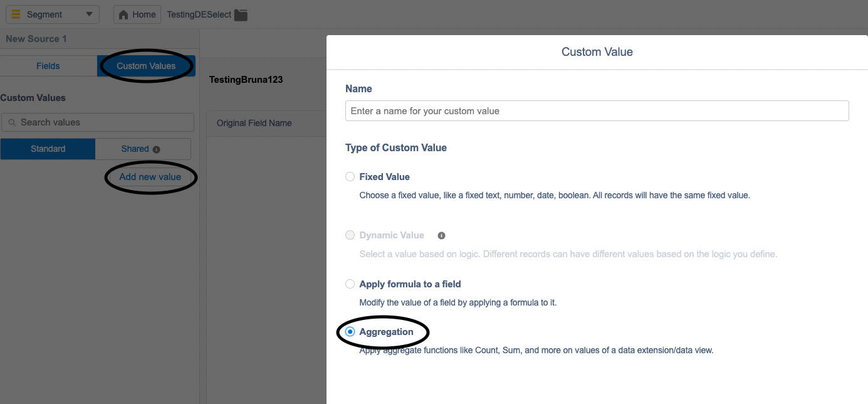
Task: Select the Fixed Value radio option
Action: point(350,177)
